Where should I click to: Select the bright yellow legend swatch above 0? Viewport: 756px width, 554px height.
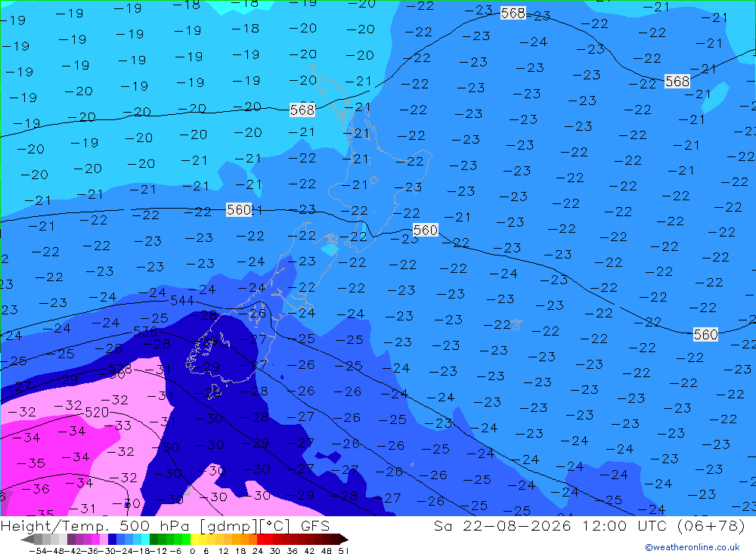click(x=194, y=539)
